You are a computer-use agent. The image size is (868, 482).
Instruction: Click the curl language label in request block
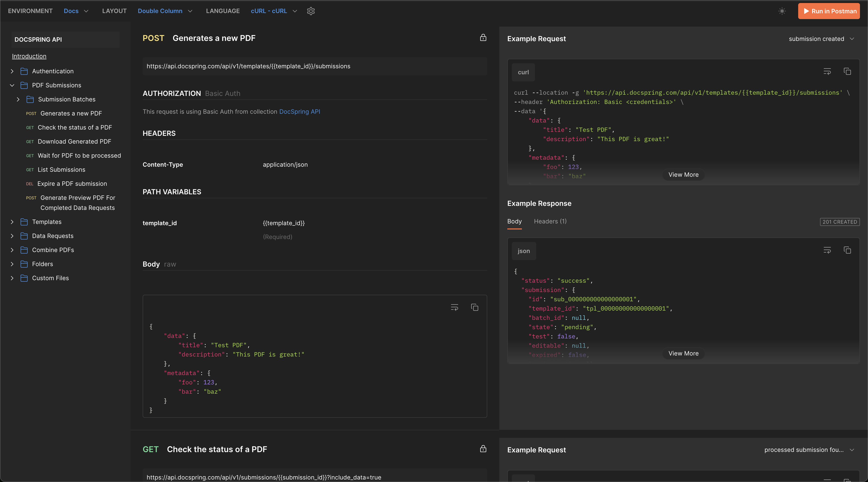coord(523,72)
